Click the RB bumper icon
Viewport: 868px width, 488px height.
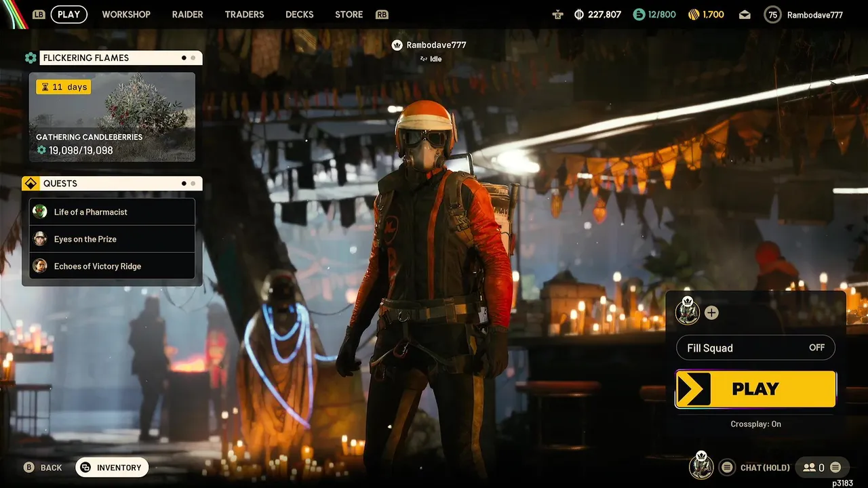[x=382, y=14]
